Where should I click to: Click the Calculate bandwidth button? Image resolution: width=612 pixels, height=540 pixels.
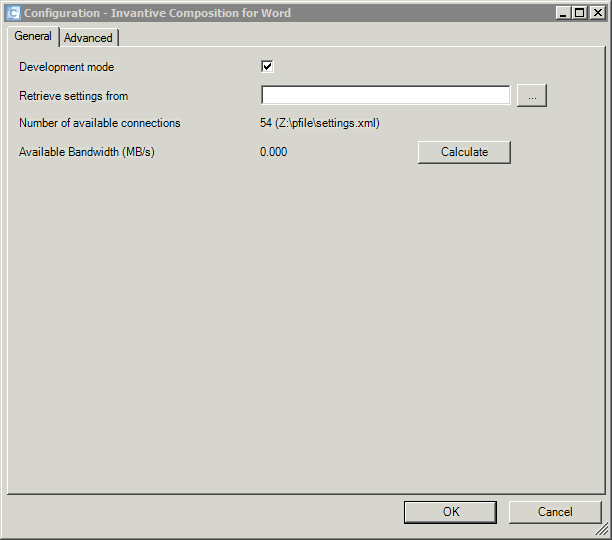(x=464, y=152)
